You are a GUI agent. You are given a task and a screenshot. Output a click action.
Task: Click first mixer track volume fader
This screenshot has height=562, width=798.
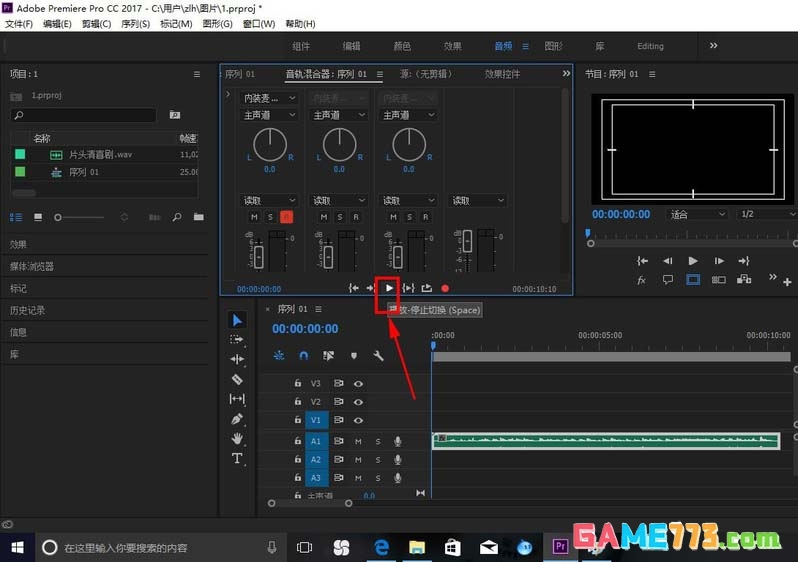259,257
